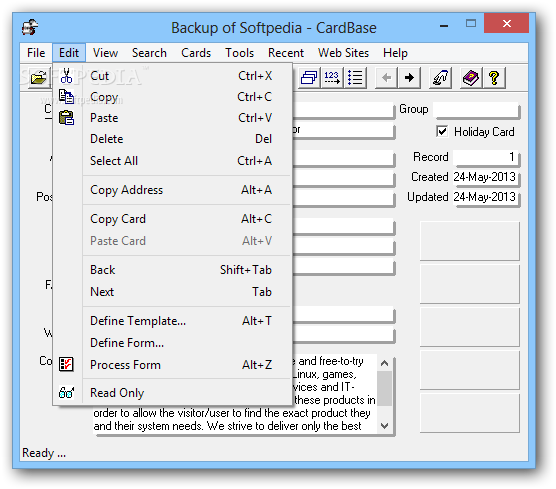
Task: Click the comments scrollbar thumb
Action: point(384,388)
